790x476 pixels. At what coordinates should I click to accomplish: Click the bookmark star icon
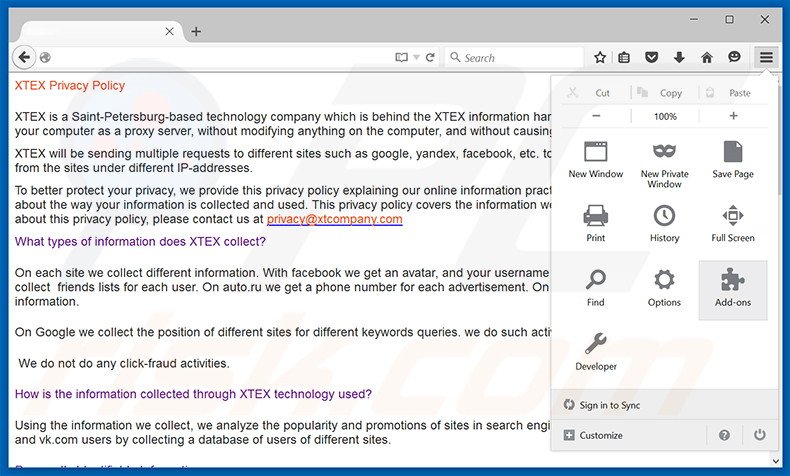(600, 57)
